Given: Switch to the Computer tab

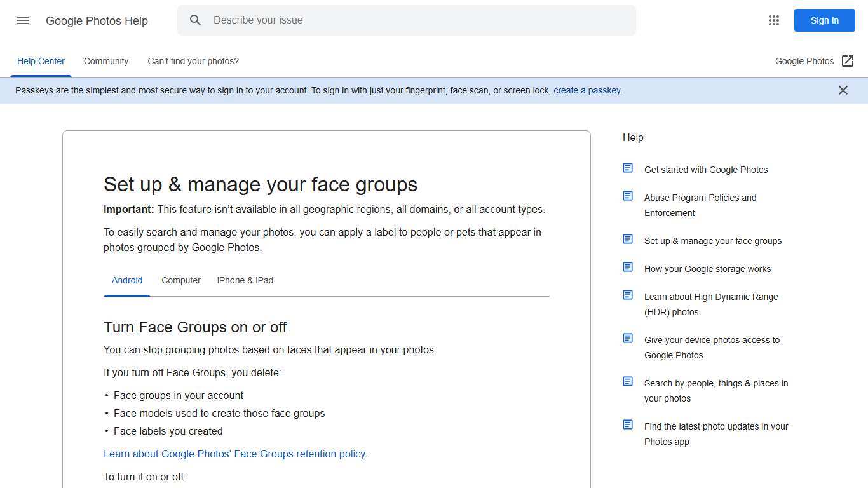Looking at the screenshot, I should click(181, 280).
